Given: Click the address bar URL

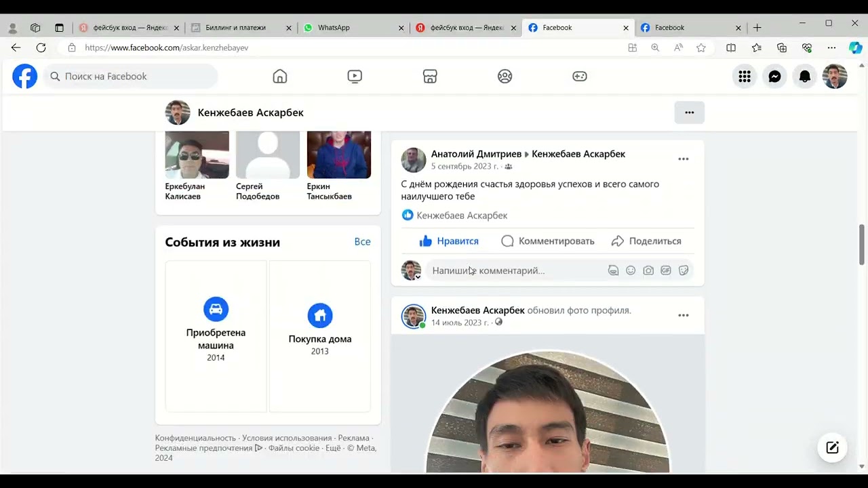Looking at the screenshot, I should [x=167, y=48].
